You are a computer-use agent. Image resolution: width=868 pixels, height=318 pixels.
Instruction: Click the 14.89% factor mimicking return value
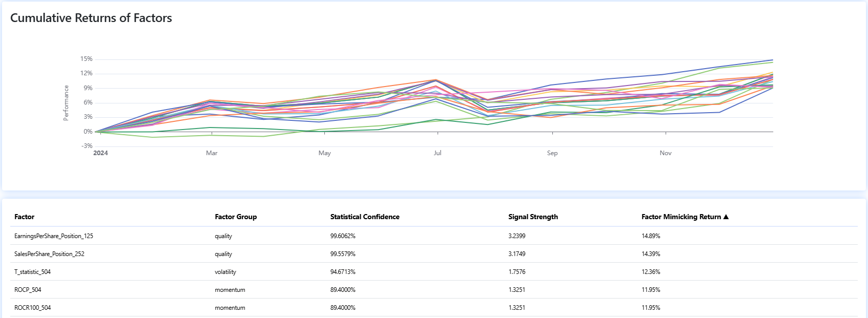point(651,236)
